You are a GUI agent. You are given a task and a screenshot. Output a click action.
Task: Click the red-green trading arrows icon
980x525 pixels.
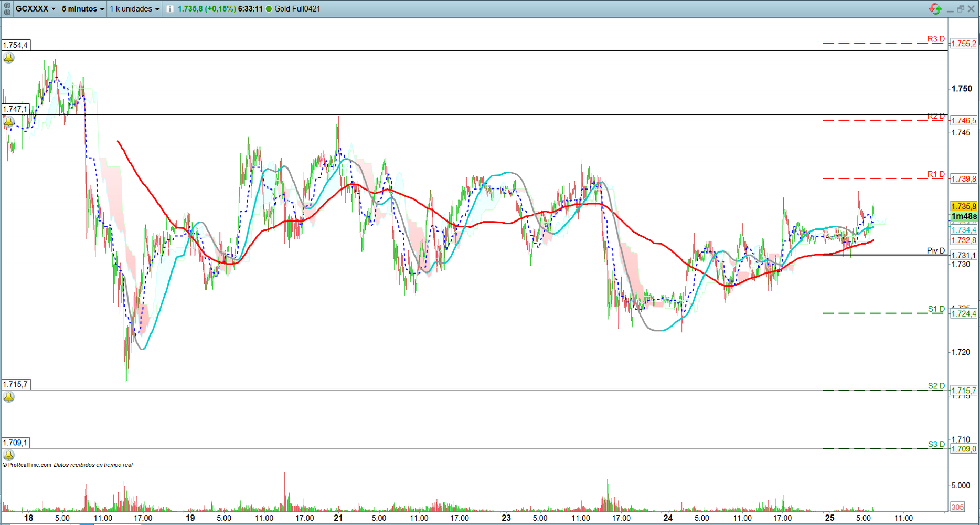coord(935,9)
